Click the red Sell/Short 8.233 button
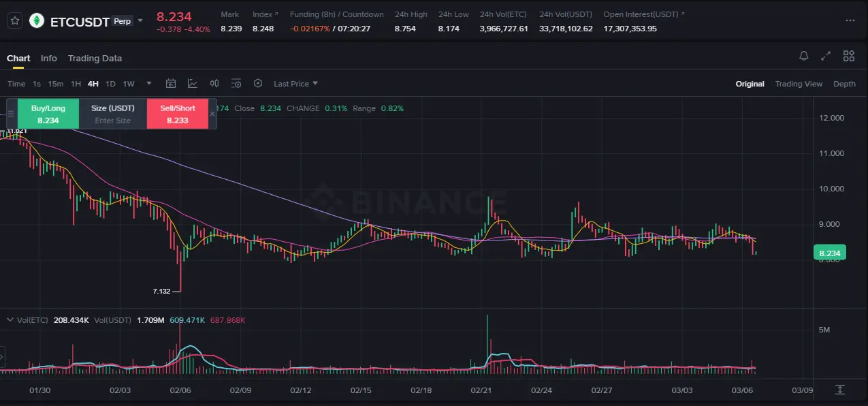 (177, 114)
